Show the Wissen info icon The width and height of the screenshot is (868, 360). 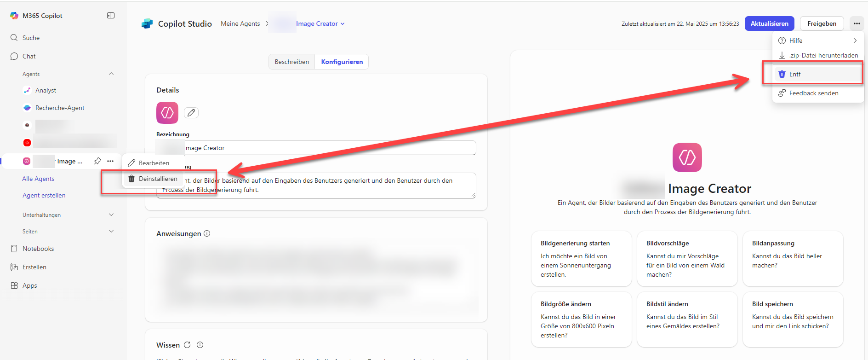coord(200,345)
